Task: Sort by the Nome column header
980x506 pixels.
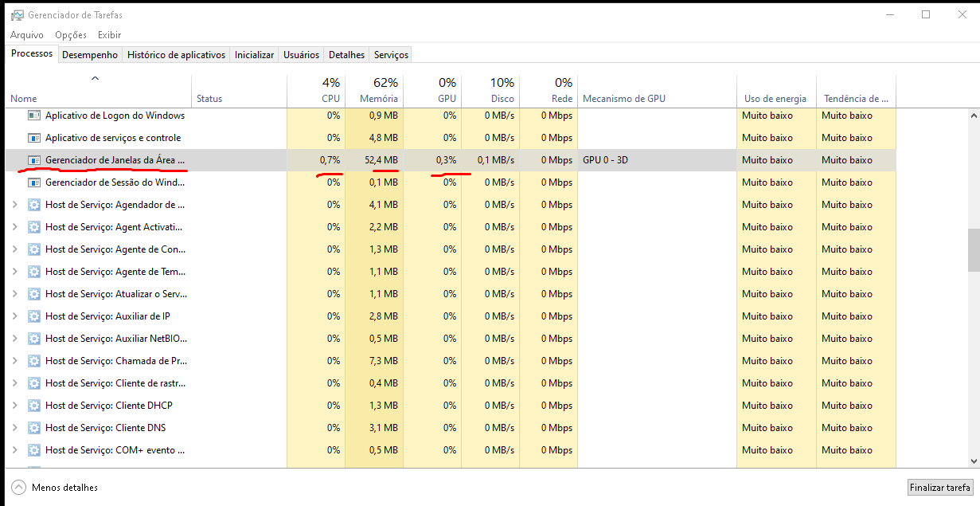Action: 99,91
